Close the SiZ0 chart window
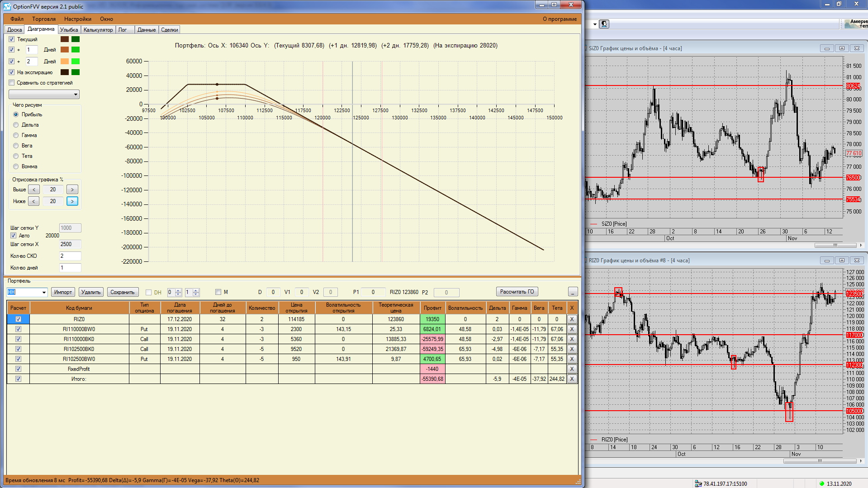The width and height of the screenshot is (868, 488). [x=857, y=48]
